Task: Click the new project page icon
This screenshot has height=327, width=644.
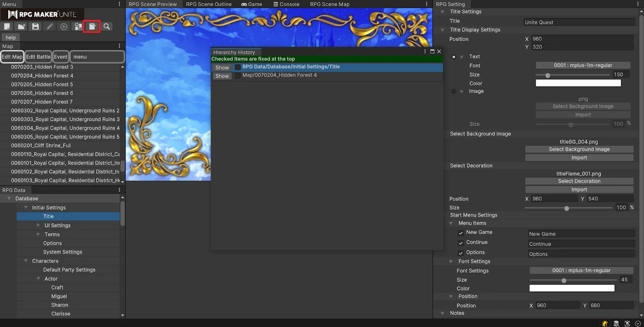Action: click(7, 27)
